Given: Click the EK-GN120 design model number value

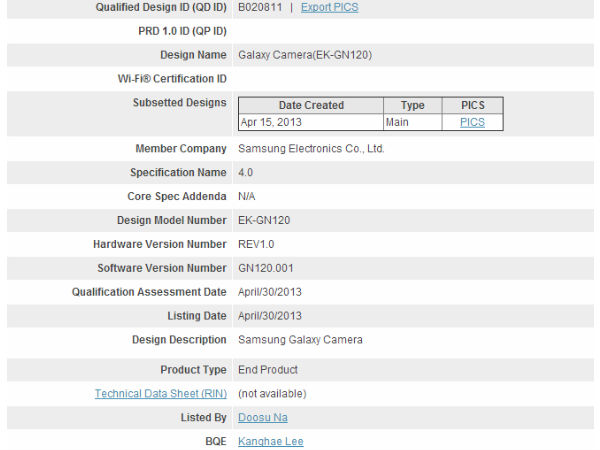Looking at the screenshot, I should 264,220.
